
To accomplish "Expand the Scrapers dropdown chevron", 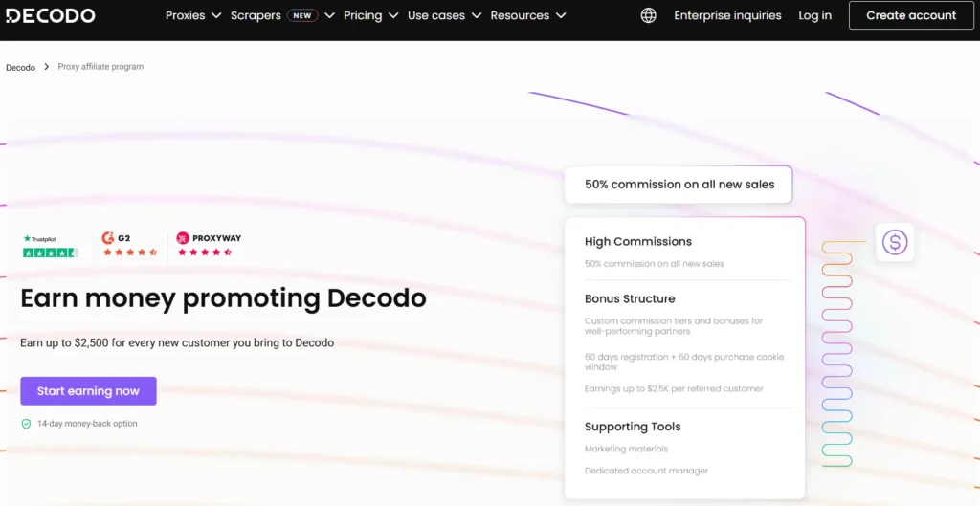I will 329,15.
